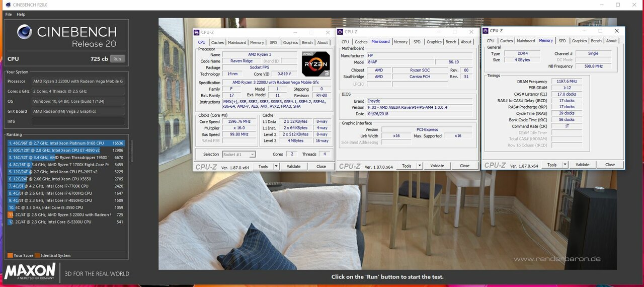Expand Tools arrow in Motherboard CPU-Z window
The image size is (644, 287).
[x=419, y=166]
